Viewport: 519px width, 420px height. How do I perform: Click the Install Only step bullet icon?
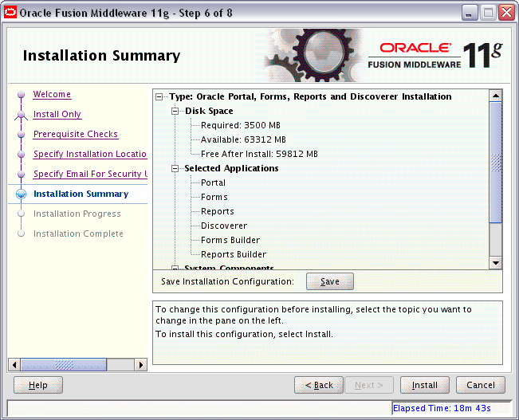22,115
